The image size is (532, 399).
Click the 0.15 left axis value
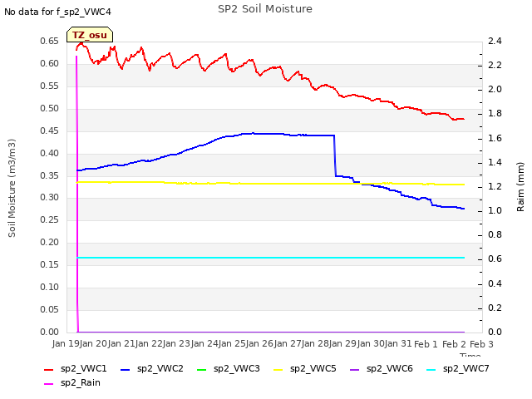point(50,264)
